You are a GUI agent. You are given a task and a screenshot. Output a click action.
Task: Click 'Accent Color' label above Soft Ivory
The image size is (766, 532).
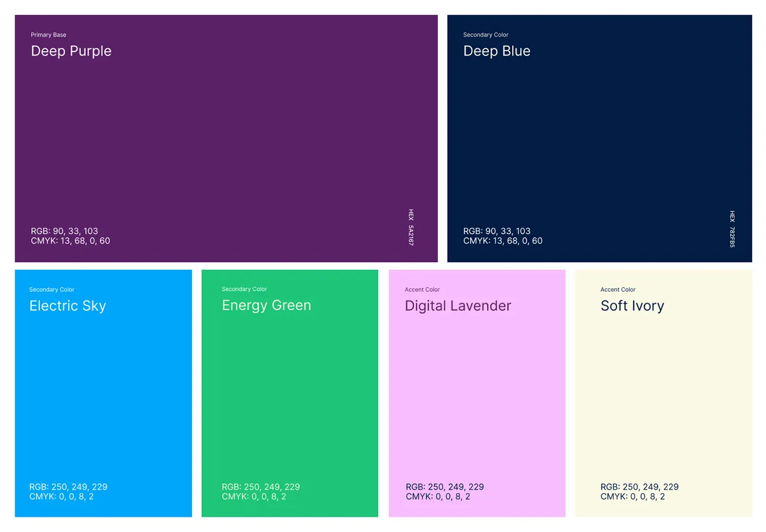tap(618, 290)
